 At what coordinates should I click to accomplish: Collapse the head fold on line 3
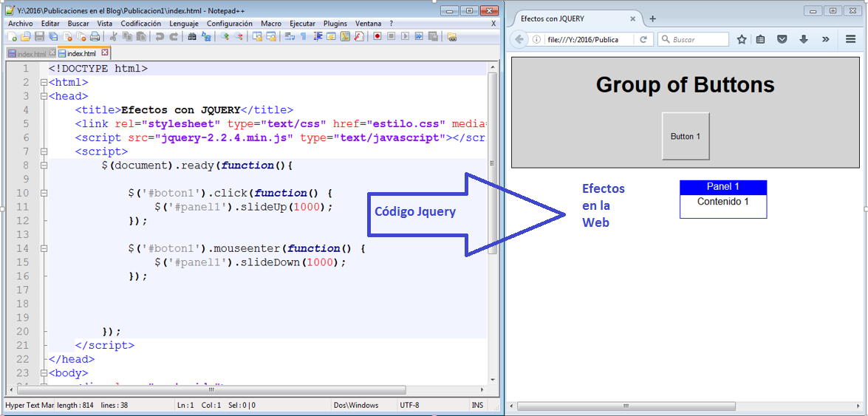point(44,96)
